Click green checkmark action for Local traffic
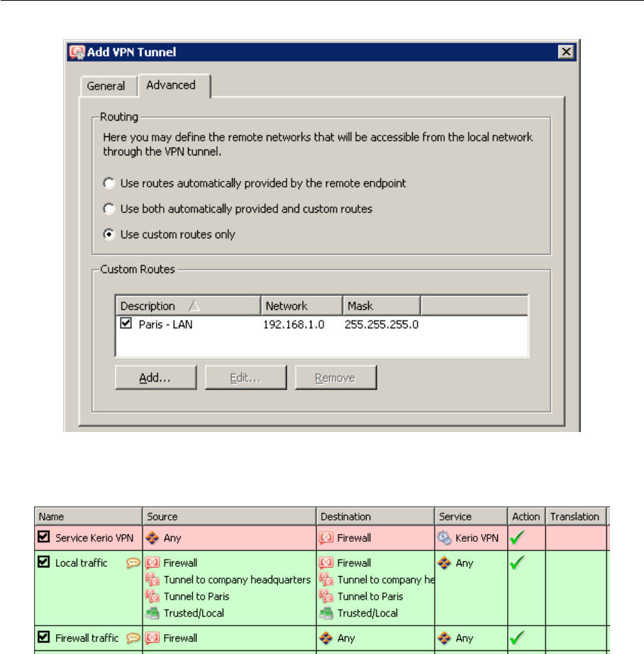The height and width of the screenshot is (654, 644). [x=517, y=562]
